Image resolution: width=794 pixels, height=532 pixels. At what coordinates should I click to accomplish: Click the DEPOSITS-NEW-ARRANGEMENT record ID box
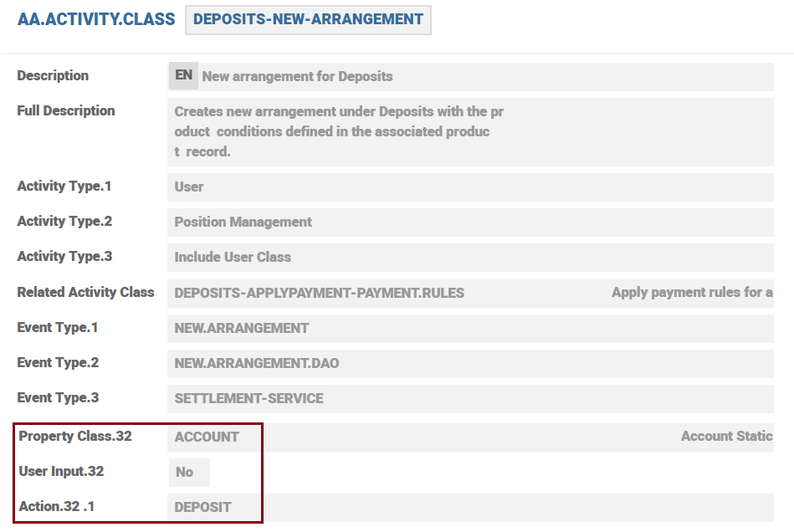coord(308,19)
